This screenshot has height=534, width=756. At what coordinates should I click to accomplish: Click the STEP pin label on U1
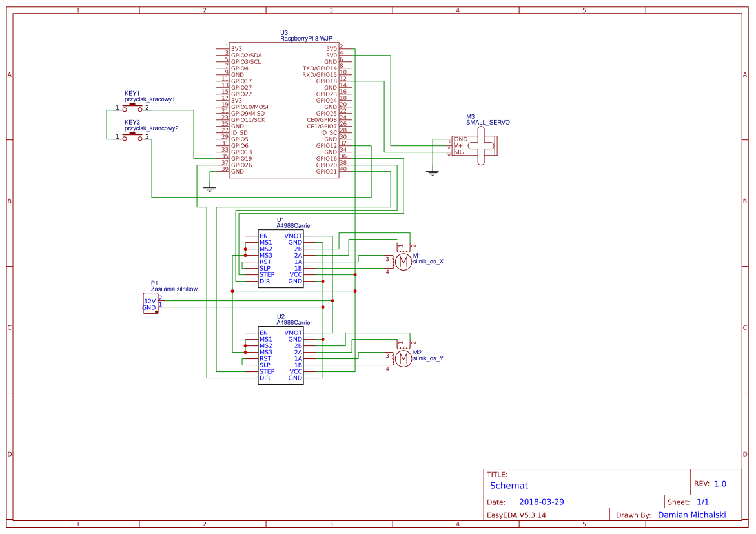(266, 274)
